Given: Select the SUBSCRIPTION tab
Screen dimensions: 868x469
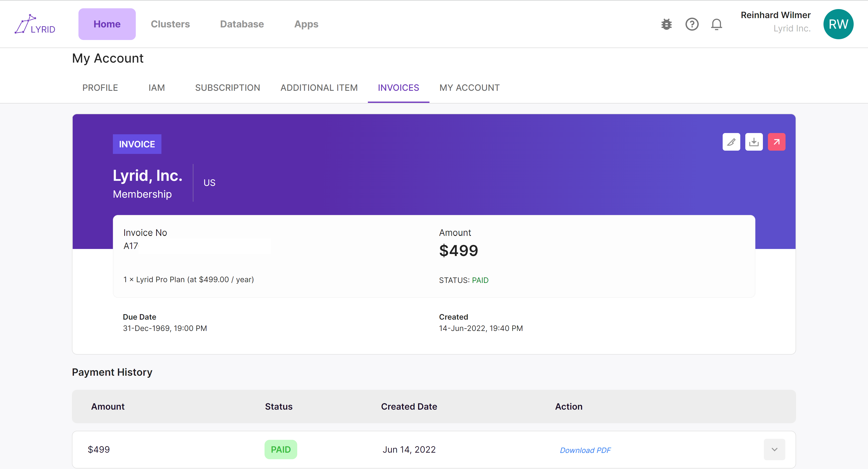Looking at the screenshot, I should tap(228, 88).
